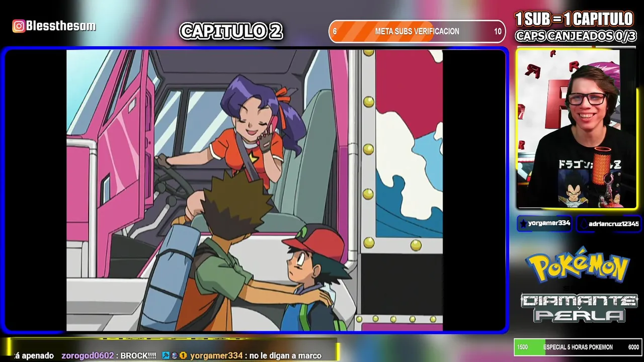Viewport: 644px width, 362px height.
Task: Click the droplet icon beside adriancruz12345
Action: click(584, 224)
